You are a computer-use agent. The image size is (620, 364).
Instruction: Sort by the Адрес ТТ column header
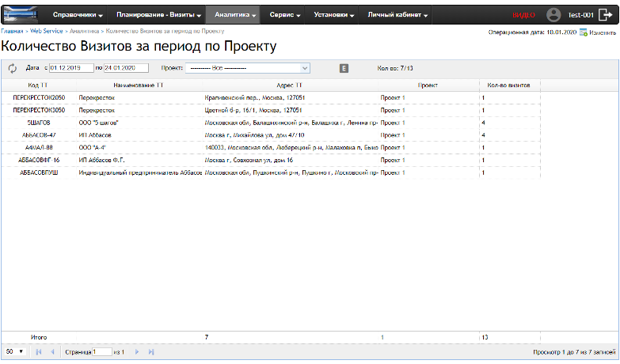(290, 85)
